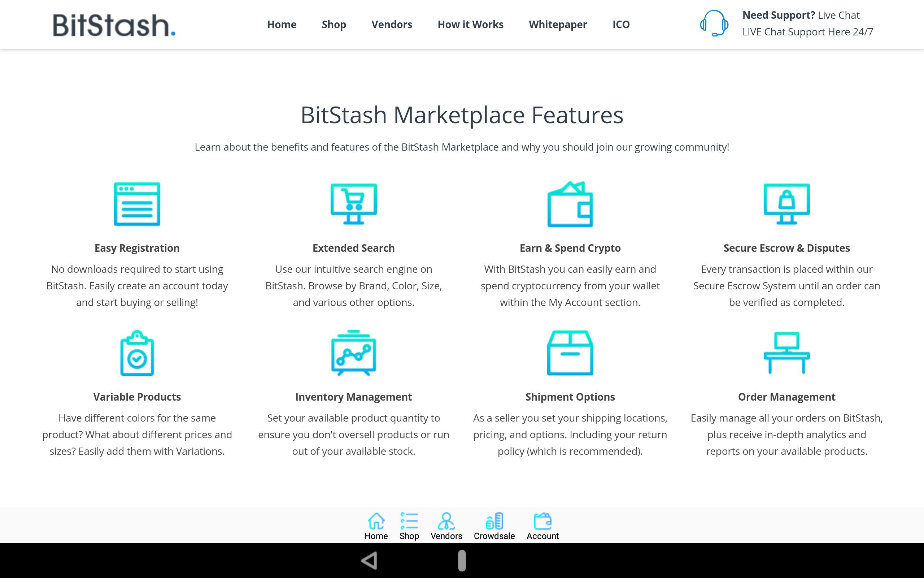Click 'Every transaction is placed' description
The width and height of the screenshot is (924, 578).
pyautogui.click(x=786, y=285)
